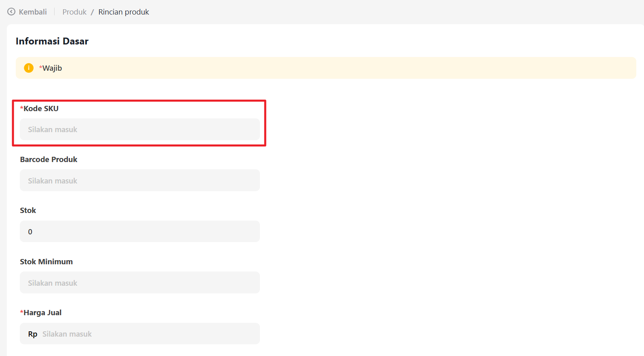644x356 pixels.
Task: Click into the Stok field showing 0
Action: [x=140, y=232]
